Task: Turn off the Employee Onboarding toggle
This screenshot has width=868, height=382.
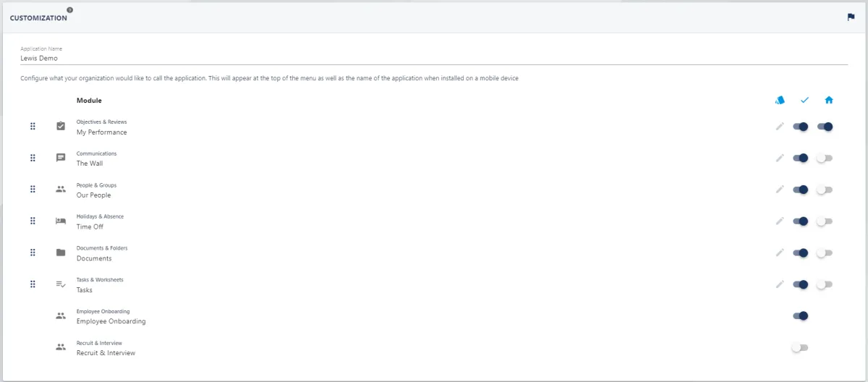Action: [801, 316]
